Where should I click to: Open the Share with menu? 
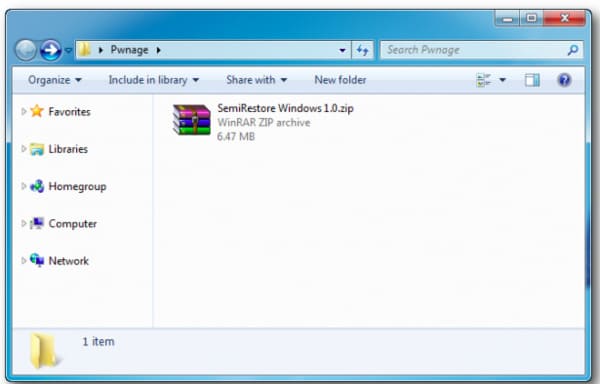pyautogui.click(x=256, y=80)
